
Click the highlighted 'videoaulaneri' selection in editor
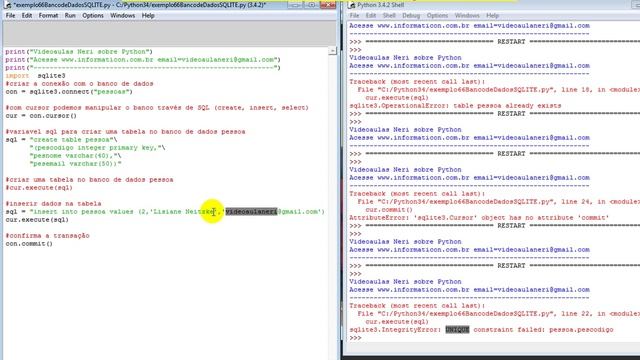tap(251, 211)
